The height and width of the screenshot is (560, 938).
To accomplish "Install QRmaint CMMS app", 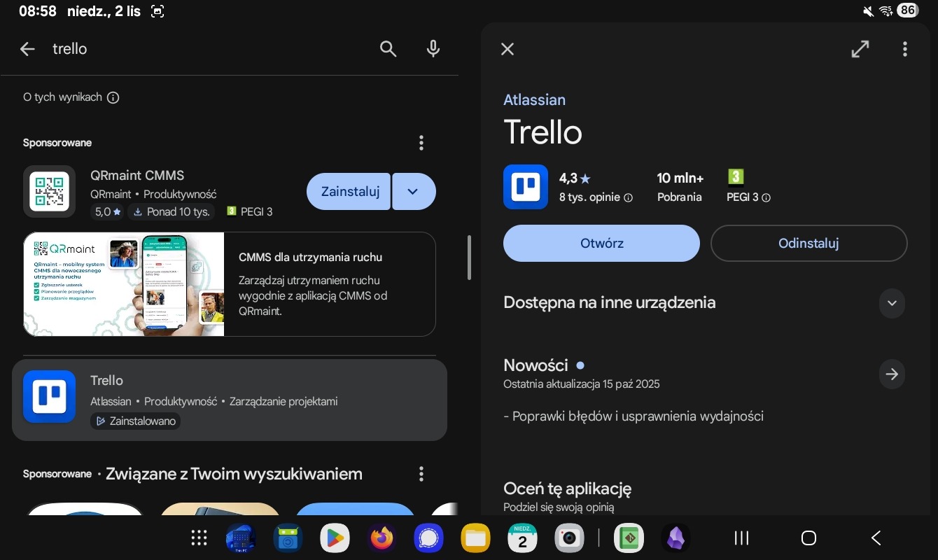I will tap(349, 192).
